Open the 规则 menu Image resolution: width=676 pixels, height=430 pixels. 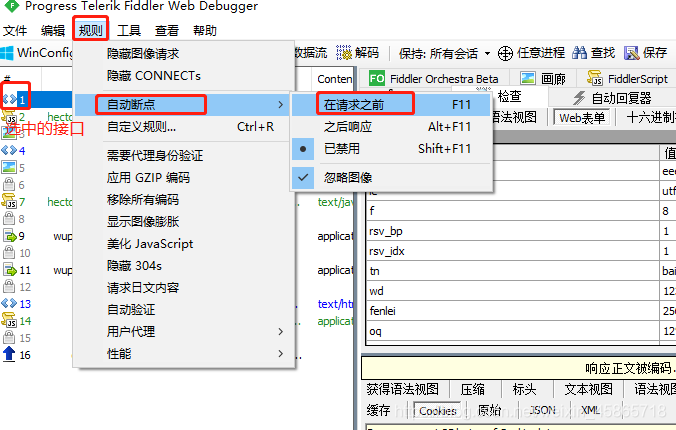[91, 30]
